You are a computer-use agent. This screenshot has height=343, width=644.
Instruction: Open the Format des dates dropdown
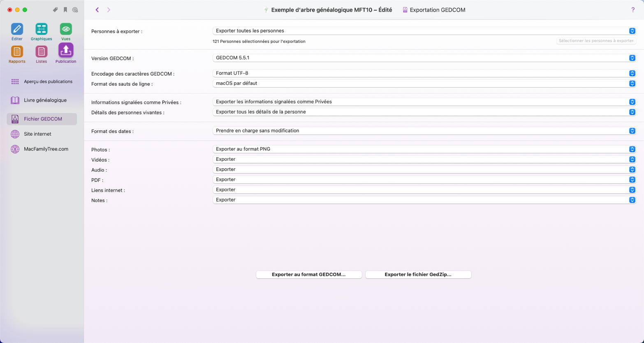coord(424,131)
